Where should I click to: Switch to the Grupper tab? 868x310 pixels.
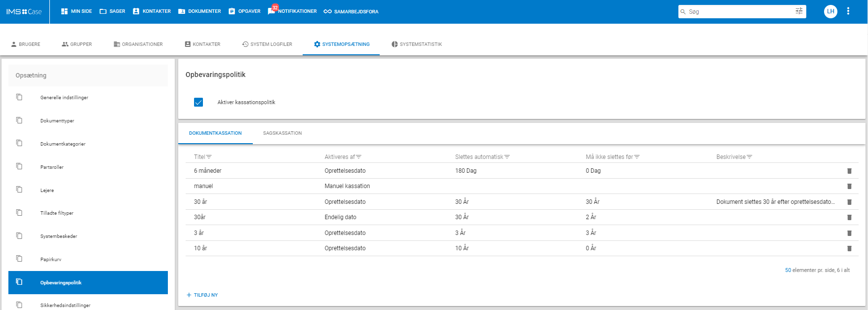pyautogui.click(x=77, y=44)
